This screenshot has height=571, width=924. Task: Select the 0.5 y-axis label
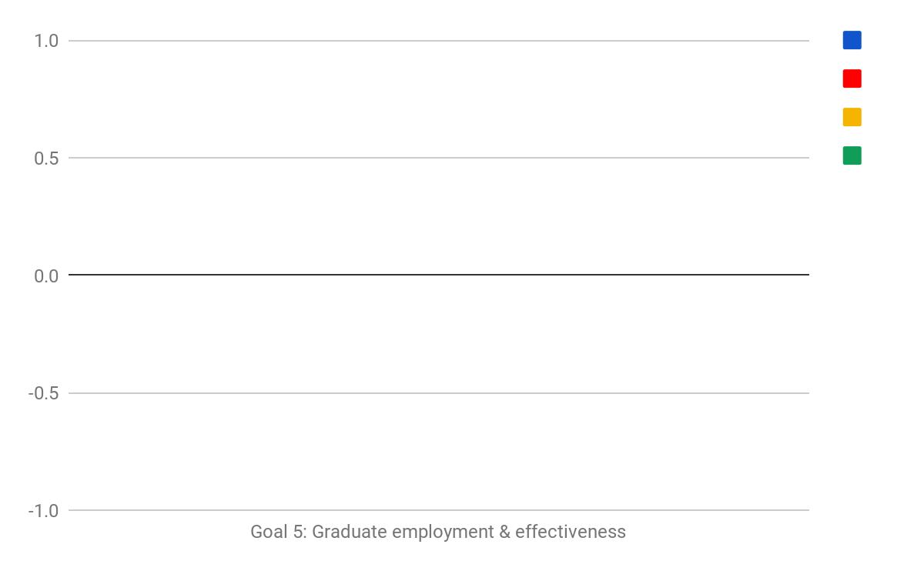(46, 159)
